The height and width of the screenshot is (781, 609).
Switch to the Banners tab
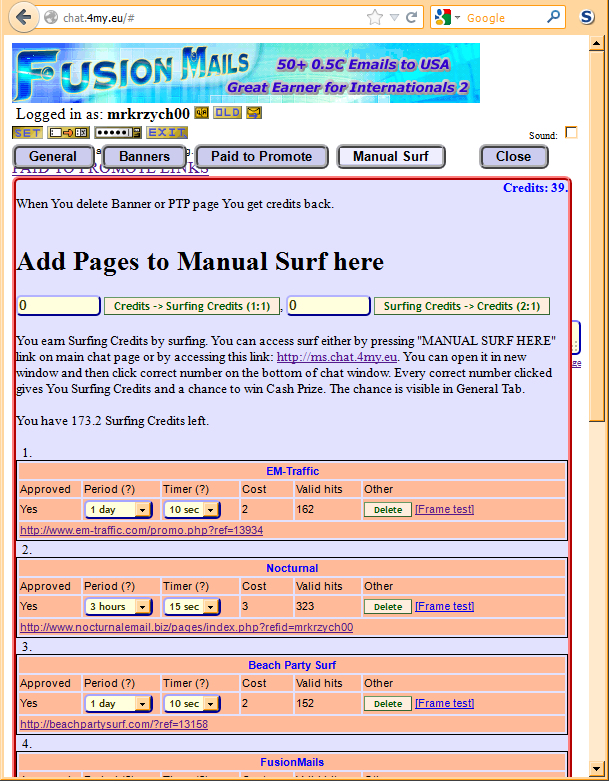(x=144, y=156)
